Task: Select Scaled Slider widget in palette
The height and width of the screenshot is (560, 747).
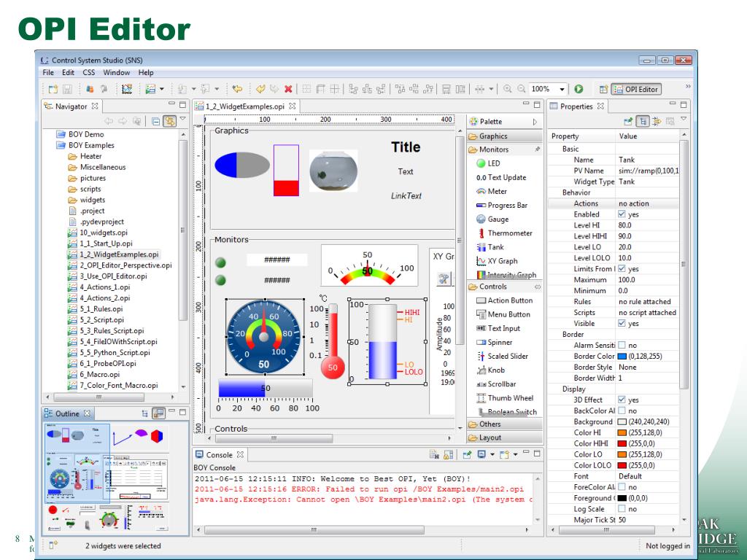Action: pos(502,356)
